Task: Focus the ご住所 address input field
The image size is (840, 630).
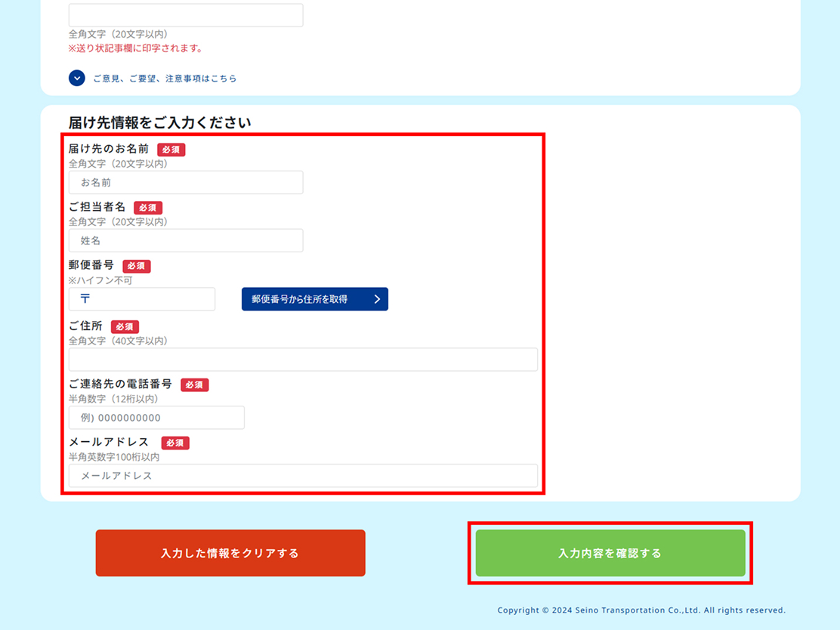Action: tap(303, 360)
